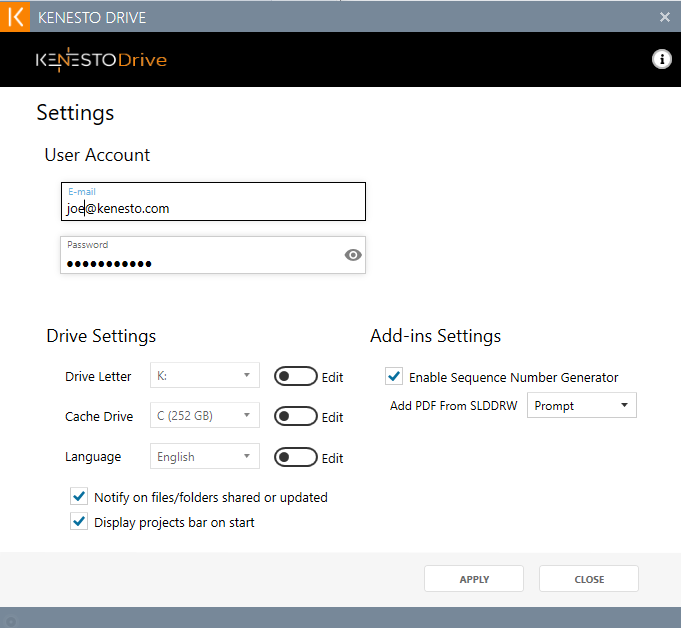Click the orange Kenesto K logo icon
The width and height of the screenshot is (681, 628).
(x=15, y=17)
